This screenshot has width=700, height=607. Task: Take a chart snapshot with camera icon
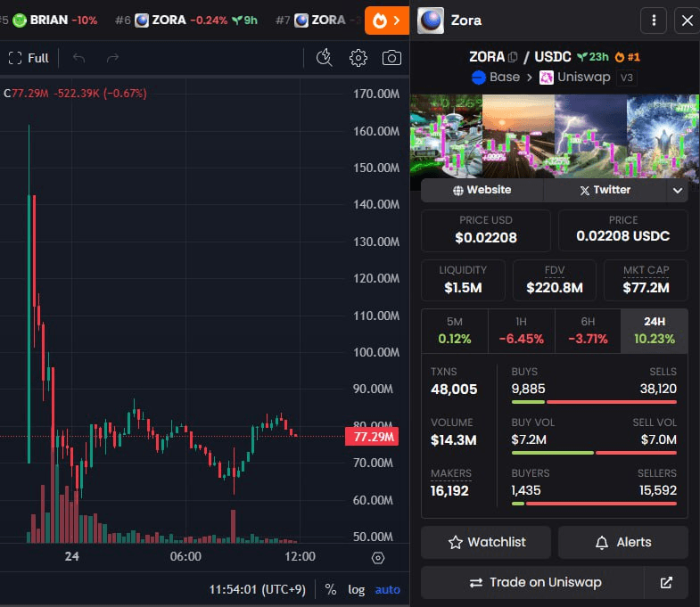coord(391,58)
